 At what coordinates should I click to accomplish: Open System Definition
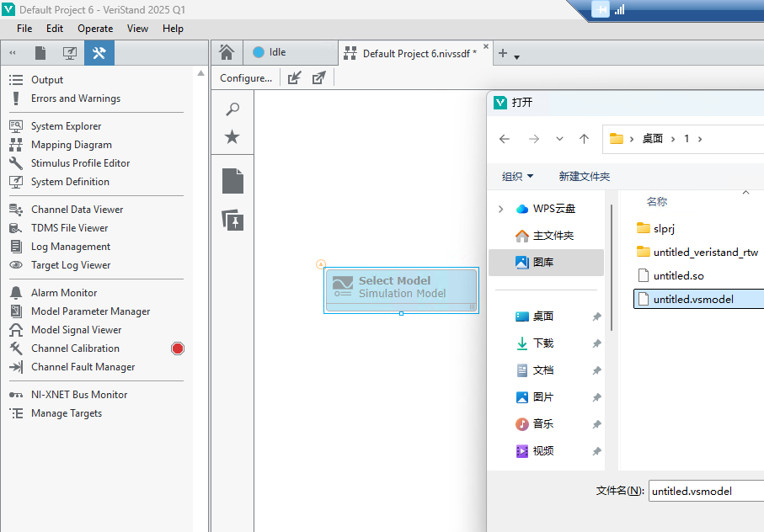[70, 182]
